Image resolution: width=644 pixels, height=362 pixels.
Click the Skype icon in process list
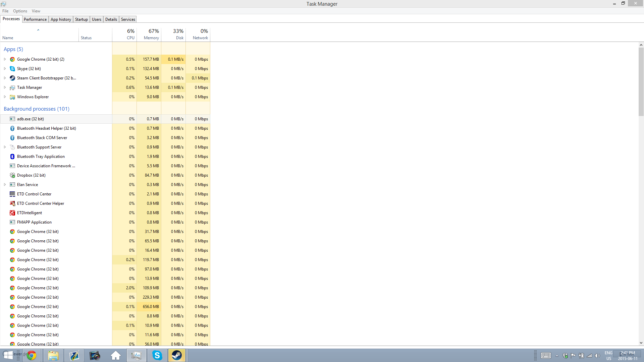pyautogui.click(x=12, y=69)
